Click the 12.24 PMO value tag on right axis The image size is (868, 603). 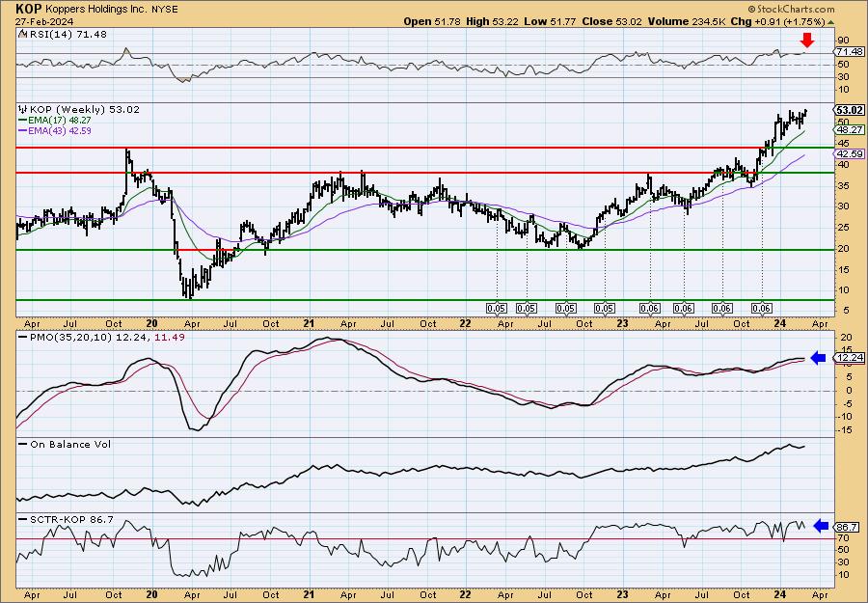click(850, 358)
